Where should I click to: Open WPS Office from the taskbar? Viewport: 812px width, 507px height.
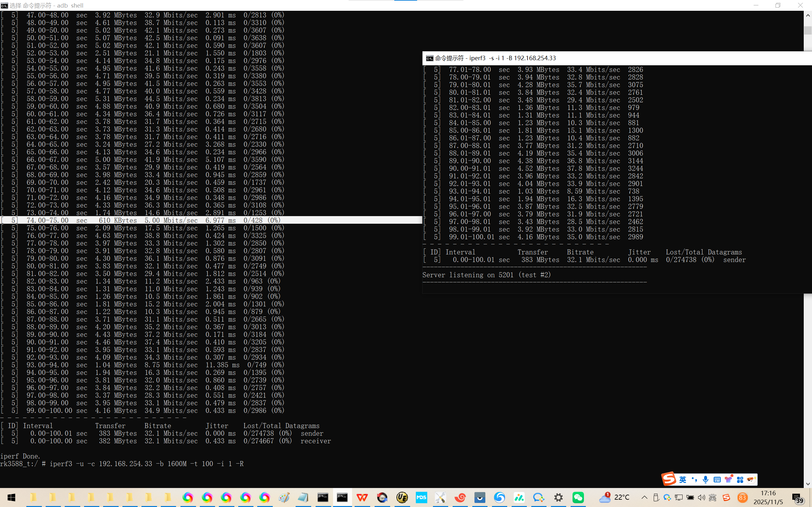coord(362,497)
